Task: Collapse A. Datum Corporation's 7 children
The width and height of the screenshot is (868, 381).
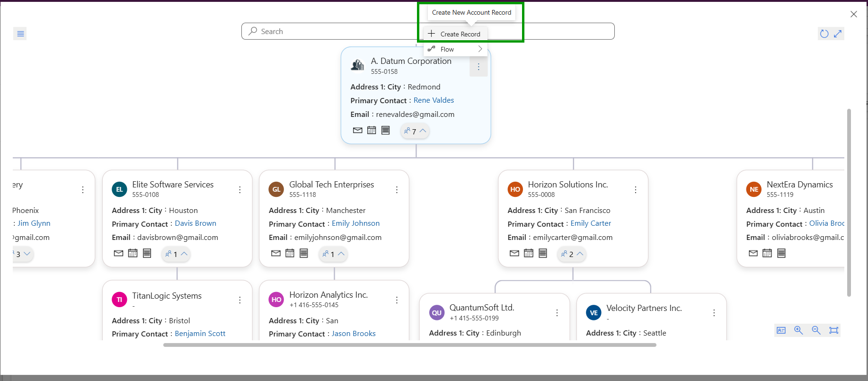Action: (415, 131)
